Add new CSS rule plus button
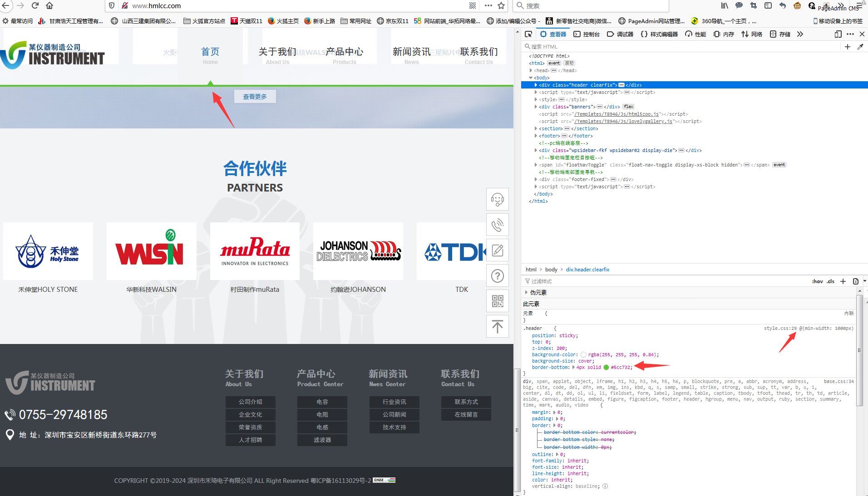Image resolution: width=868 pixels, height=496 pixels. pos(843,281)
